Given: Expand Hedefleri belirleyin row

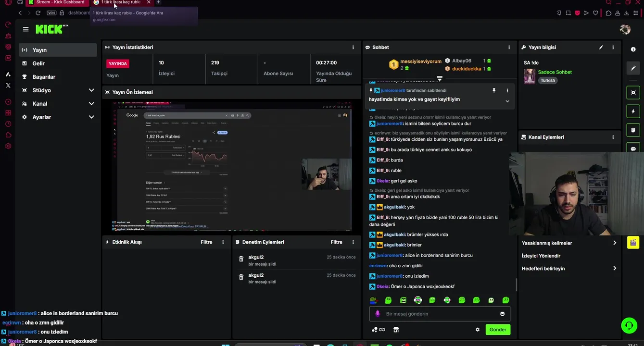Looking at the screenshot, I should (x=569, y=269).
